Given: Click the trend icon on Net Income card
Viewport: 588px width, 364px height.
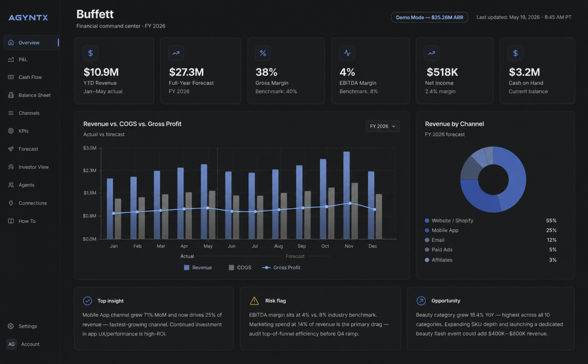Looking at the screenshot, I should 432,53.
